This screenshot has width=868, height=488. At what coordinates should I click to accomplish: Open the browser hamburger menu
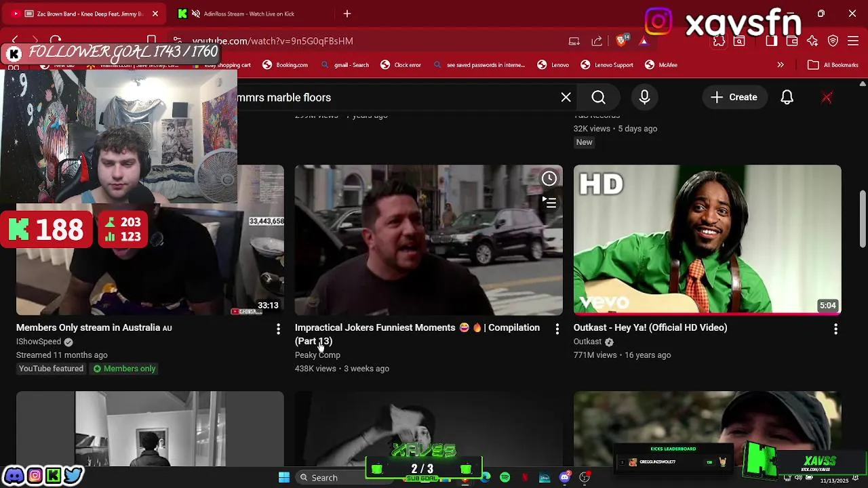854,41
